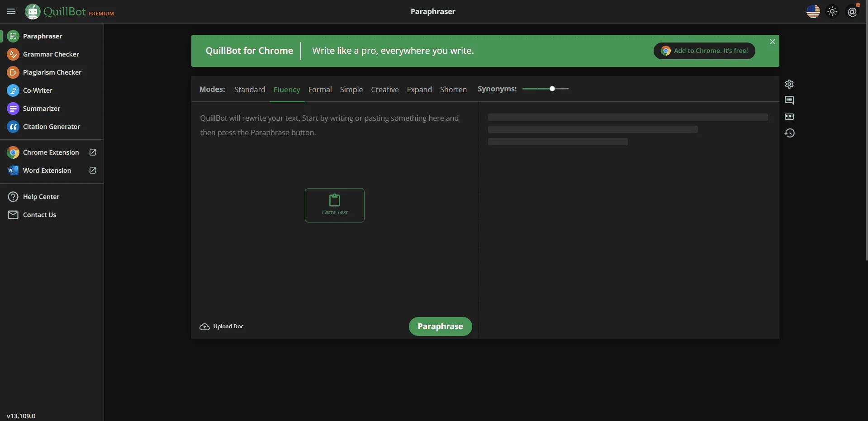The height and width of the screenshot is (421, 868).
Task: Click the Paraphraser sidebar icon
Action: click(14, 36)
